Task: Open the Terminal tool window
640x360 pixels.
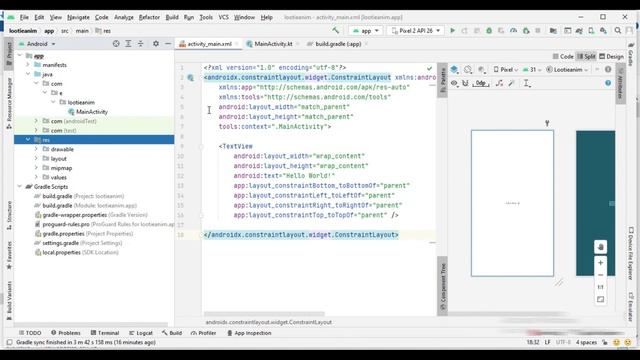Action: tap(105, 333)
